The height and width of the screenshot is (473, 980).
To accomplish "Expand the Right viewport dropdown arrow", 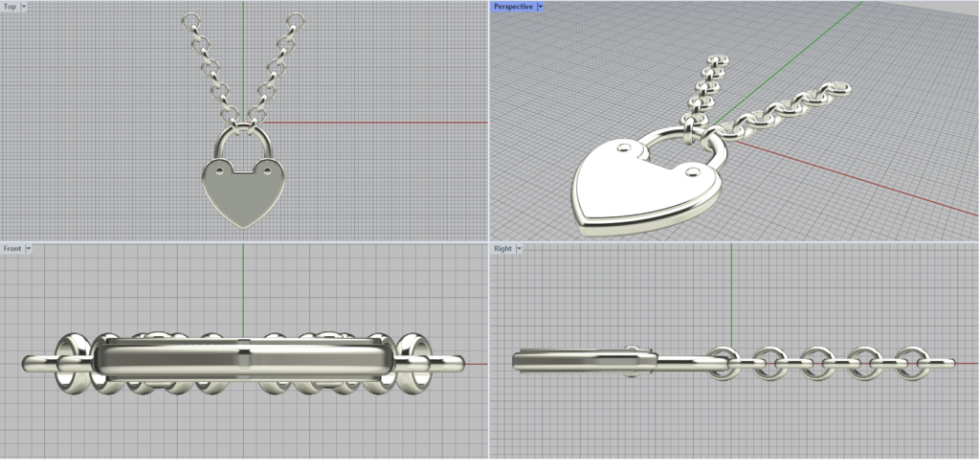I will (519, 249).
